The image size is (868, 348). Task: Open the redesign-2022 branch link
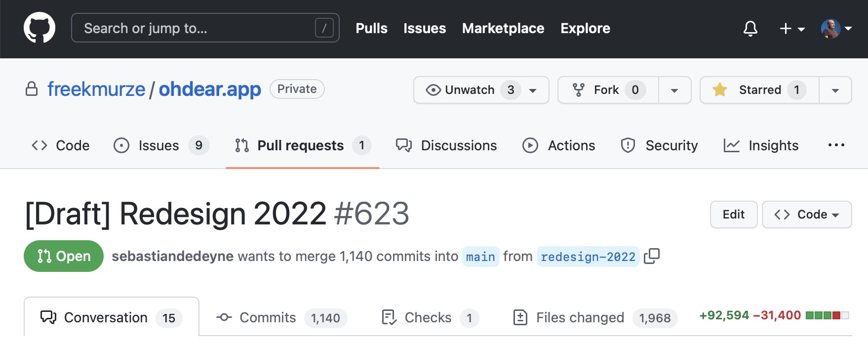tap(588, 257)
